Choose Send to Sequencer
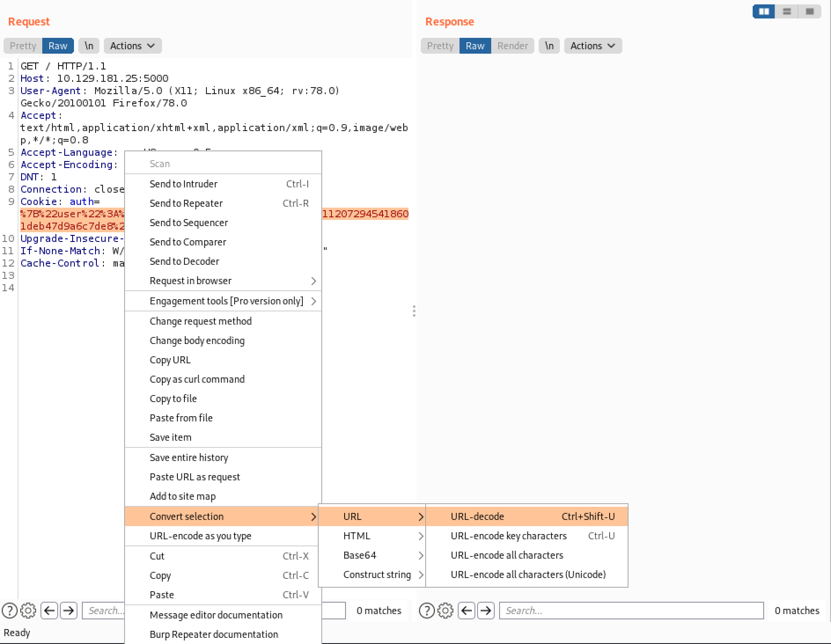This screenshot has height=644, width=831. (x=223, y=223)
